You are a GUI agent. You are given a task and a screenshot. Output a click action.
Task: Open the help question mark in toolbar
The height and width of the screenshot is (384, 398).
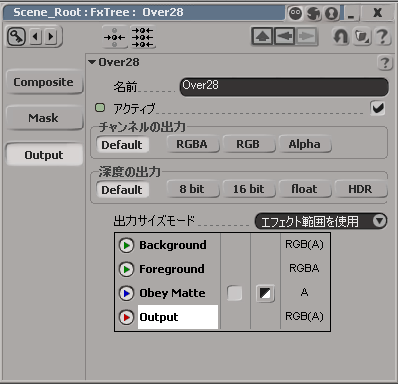382,36
